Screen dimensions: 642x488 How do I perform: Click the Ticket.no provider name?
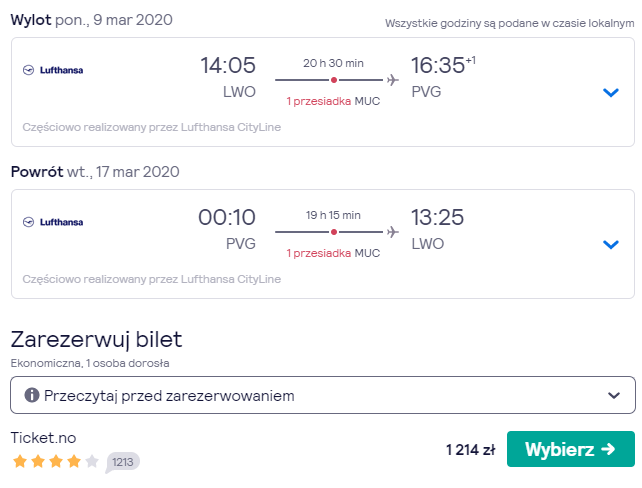tap(43, 438)
